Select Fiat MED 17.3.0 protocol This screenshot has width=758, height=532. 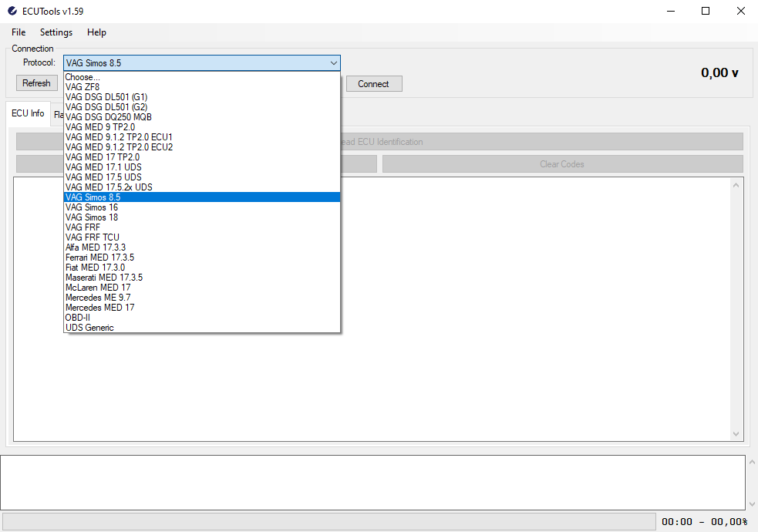tap(202, 268)
